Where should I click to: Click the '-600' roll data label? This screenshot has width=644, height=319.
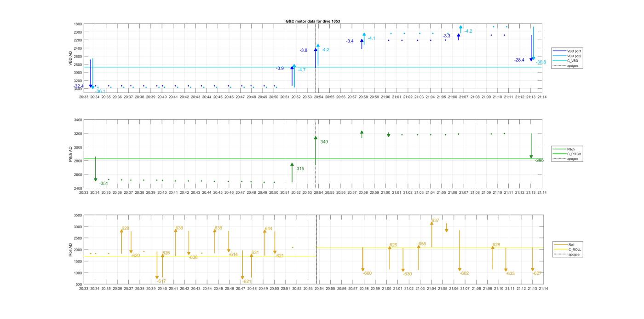pos(367,273)
